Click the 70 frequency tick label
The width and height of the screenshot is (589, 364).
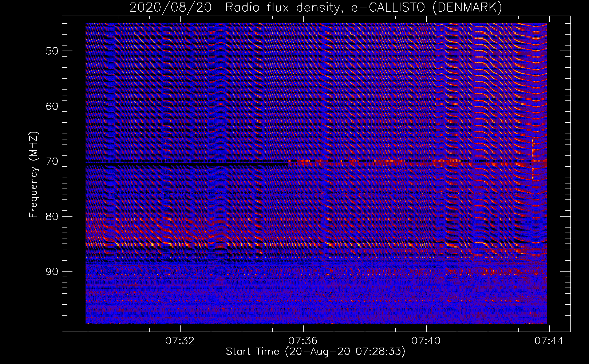[x=52, y=161]
